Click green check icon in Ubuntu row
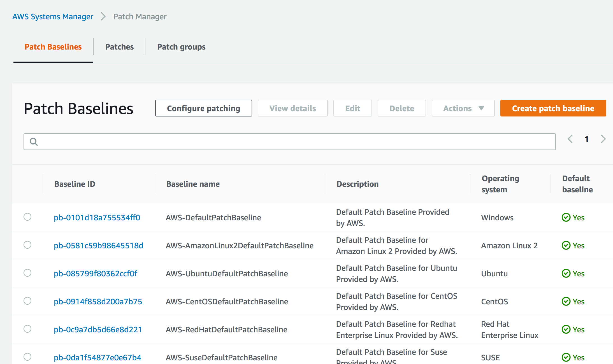 point(566,274)
